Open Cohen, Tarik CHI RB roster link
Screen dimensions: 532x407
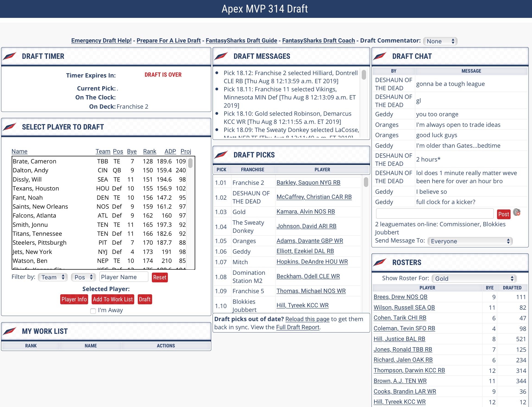(400, 318)
